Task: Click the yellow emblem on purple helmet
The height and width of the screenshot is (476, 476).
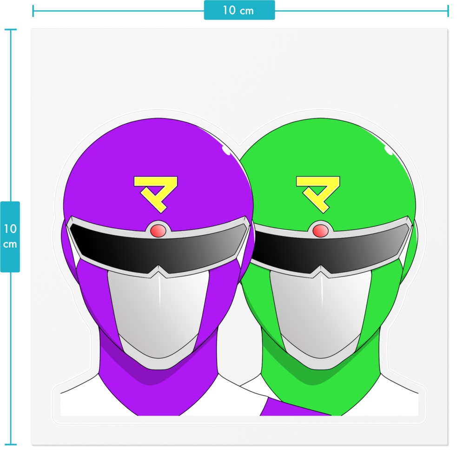Action: [x=156, y=194]
